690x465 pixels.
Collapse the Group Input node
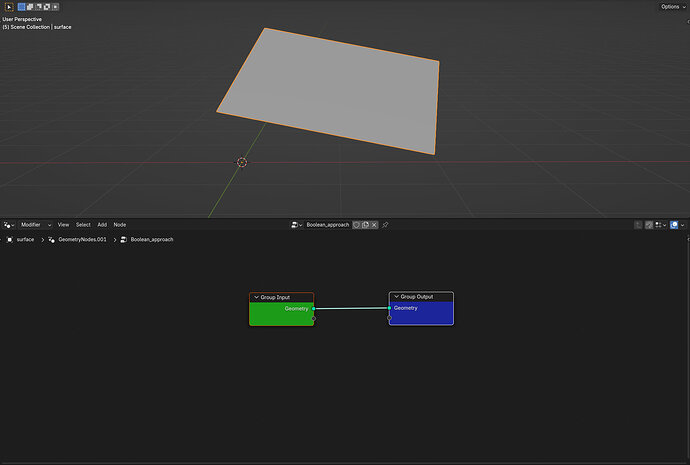pyautogui.click(x=257, y=297)
